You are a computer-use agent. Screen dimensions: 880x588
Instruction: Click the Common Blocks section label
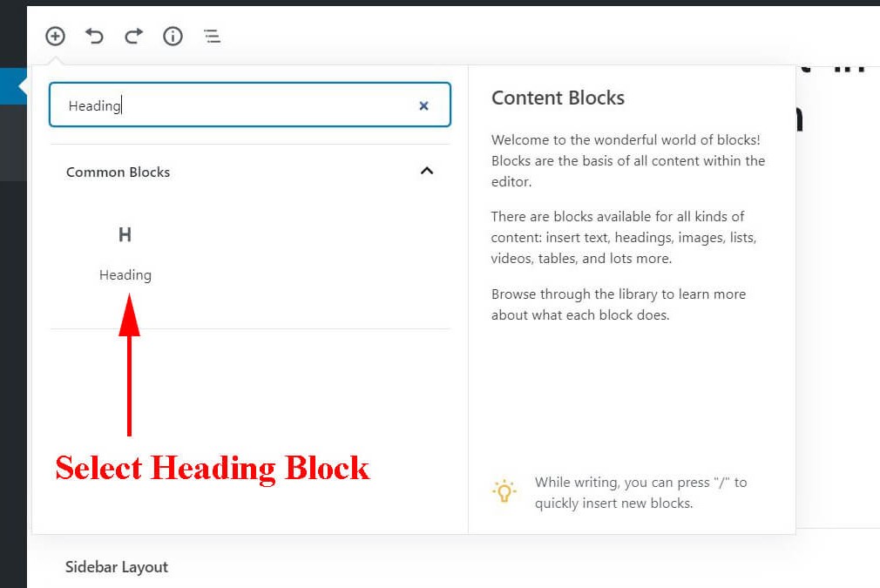point(118,172)
